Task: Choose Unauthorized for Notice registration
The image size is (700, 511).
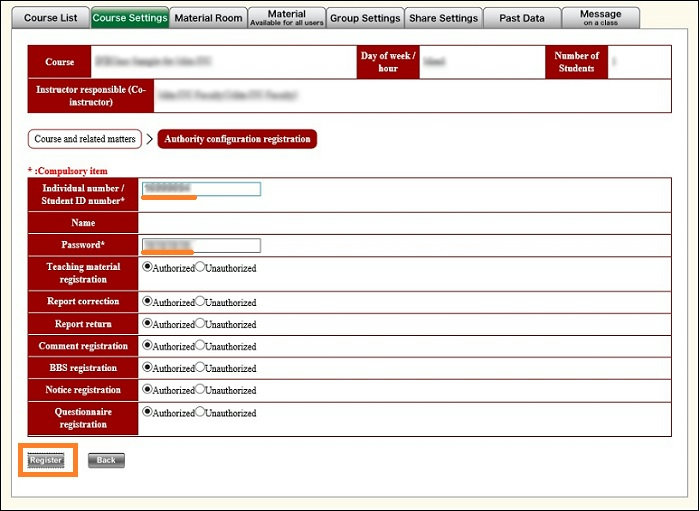Action: (200, 390)
